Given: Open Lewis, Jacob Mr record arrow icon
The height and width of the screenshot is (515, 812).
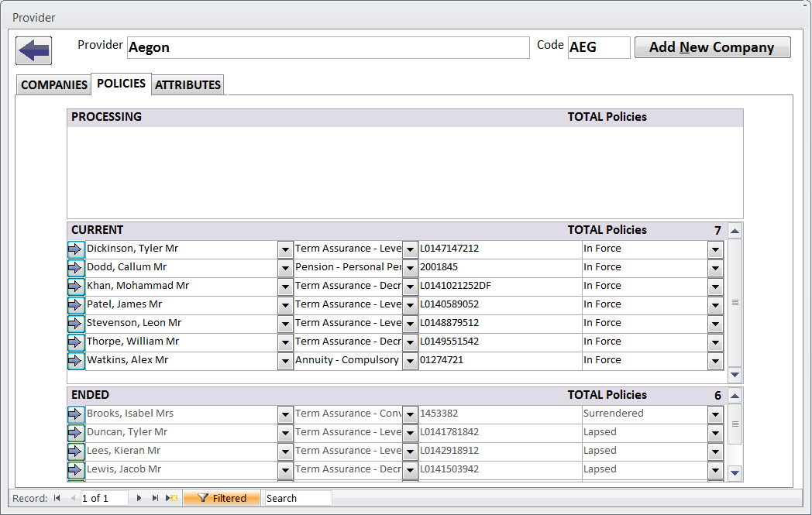Looking at the screenshot, I should point(76,470).
